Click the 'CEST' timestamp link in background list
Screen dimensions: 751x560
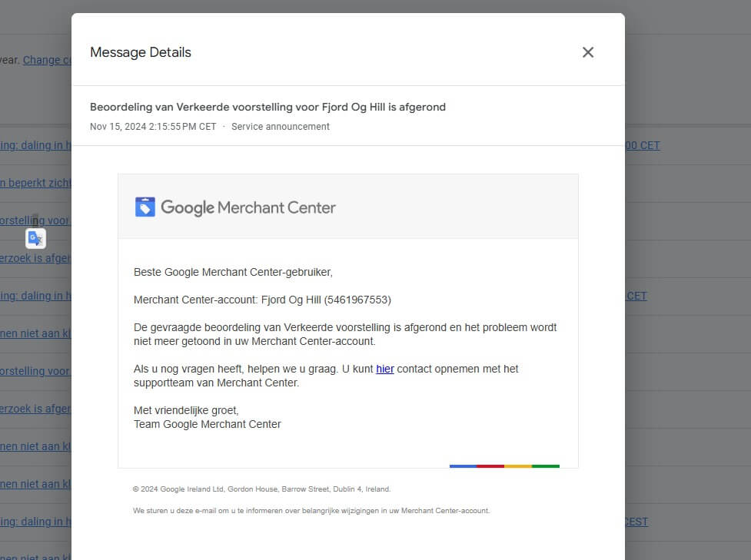point(636,522)
